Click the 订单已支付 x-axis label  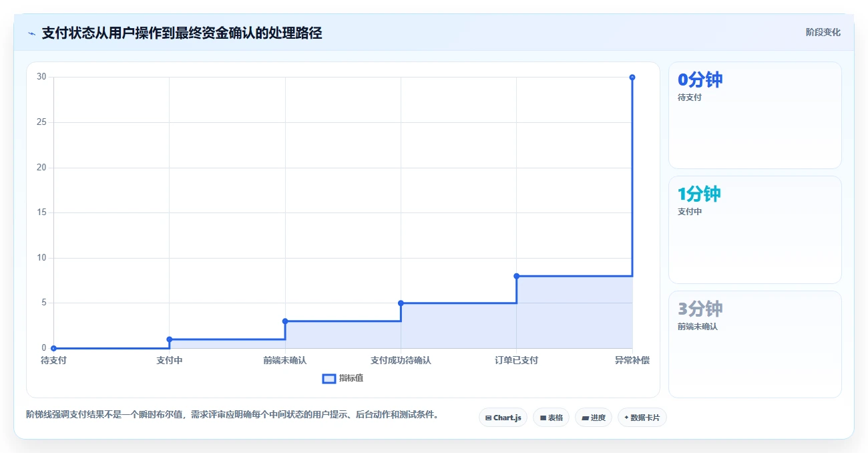coord(517,360)
